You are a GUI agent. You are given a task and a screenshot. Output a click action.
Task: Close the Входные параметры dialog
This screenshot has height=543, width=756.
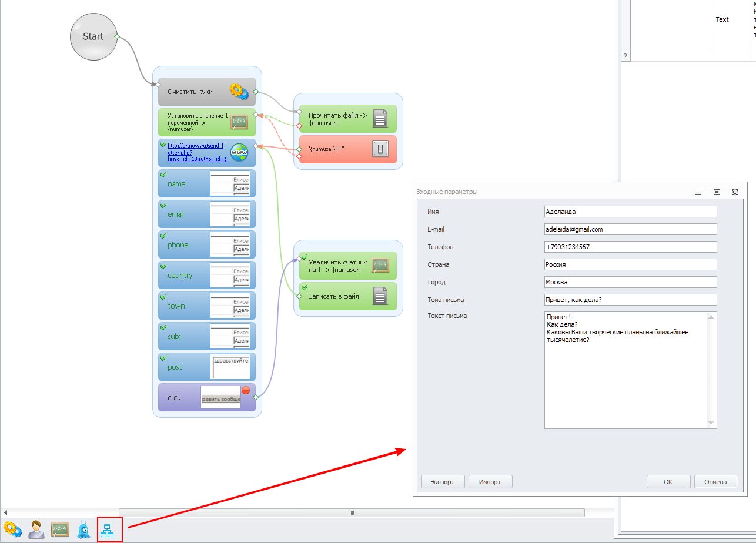[735, 192]
